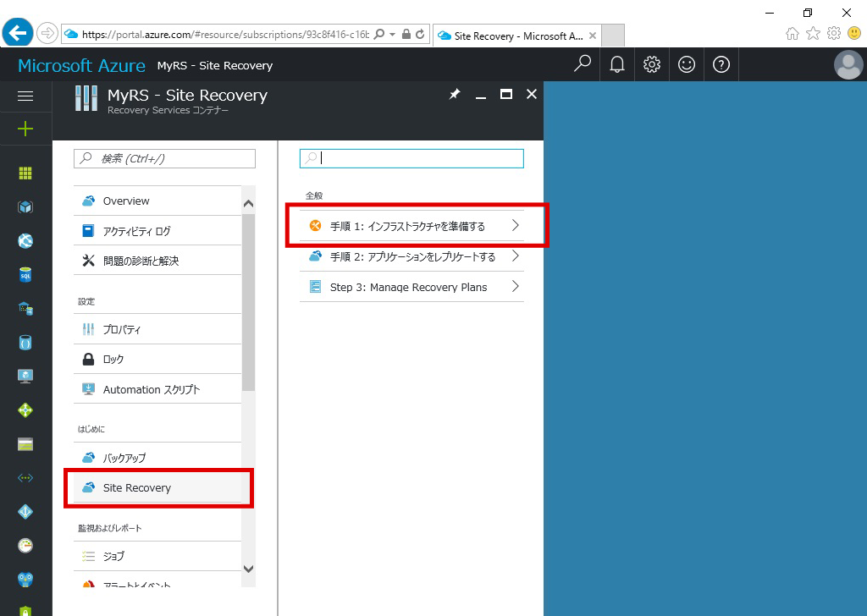The image size is (867, 616).
Task: Click the browser Forward arrow button
Action: (x=47, y=33)
